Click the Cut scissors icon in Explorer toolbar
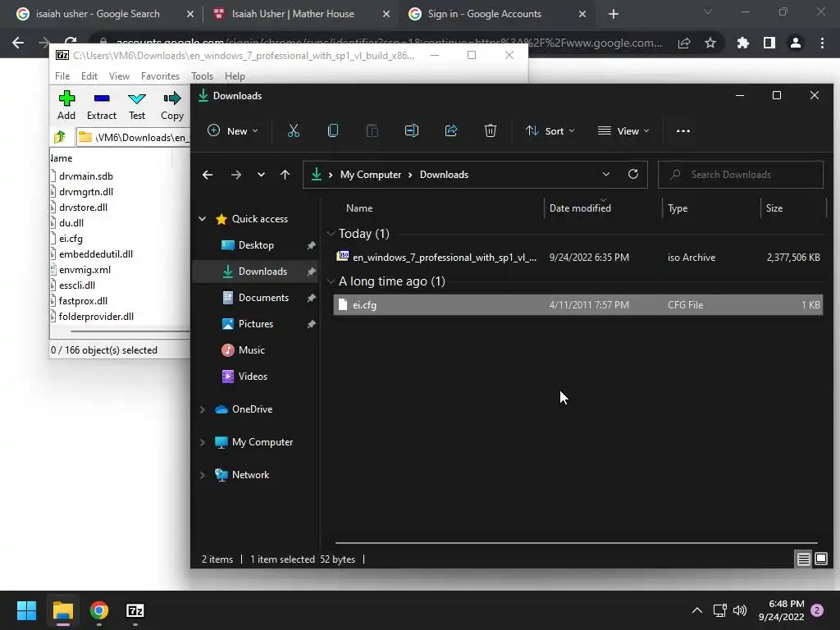 point(293,130)
